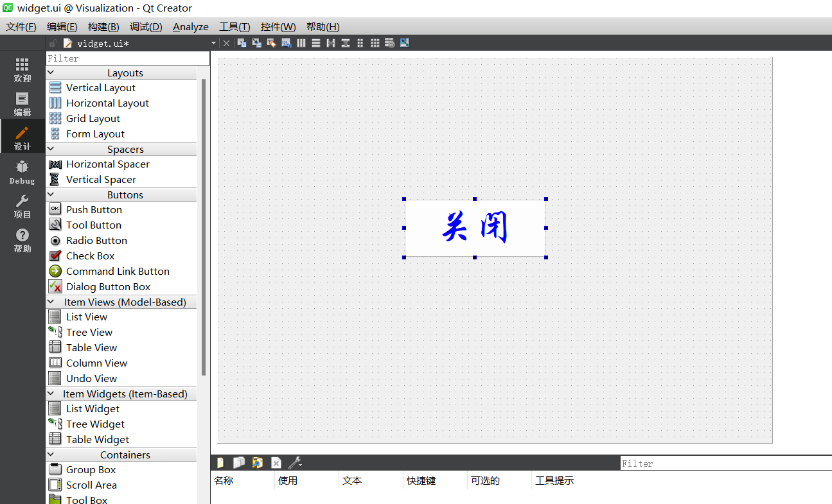Screen dimensions: 832x504
Task: Apply Lay Out Vertically toolbar icon
Action: point(316,43)
